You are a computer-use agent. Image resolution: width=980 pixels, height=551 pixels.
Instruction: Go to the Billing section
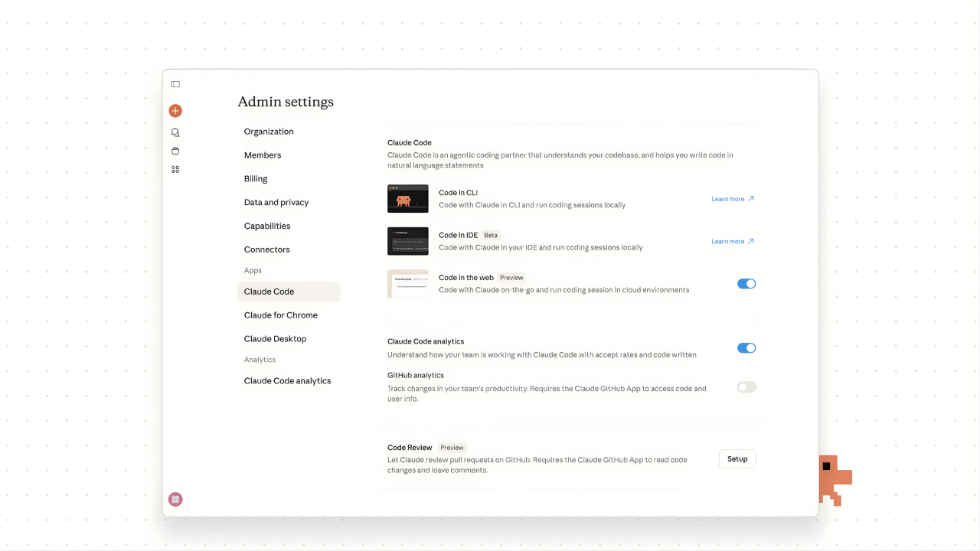point(255,178)
